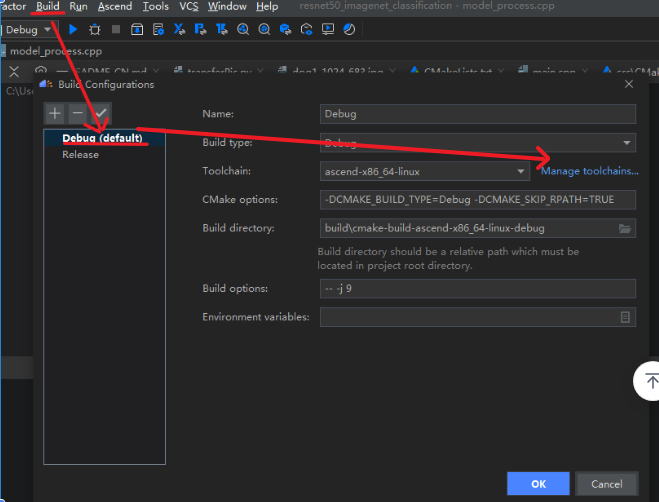Image resolution: width=659 pixels, height=502 pixels.
Task: Expand the Build type dropdown
Action: 627,143
